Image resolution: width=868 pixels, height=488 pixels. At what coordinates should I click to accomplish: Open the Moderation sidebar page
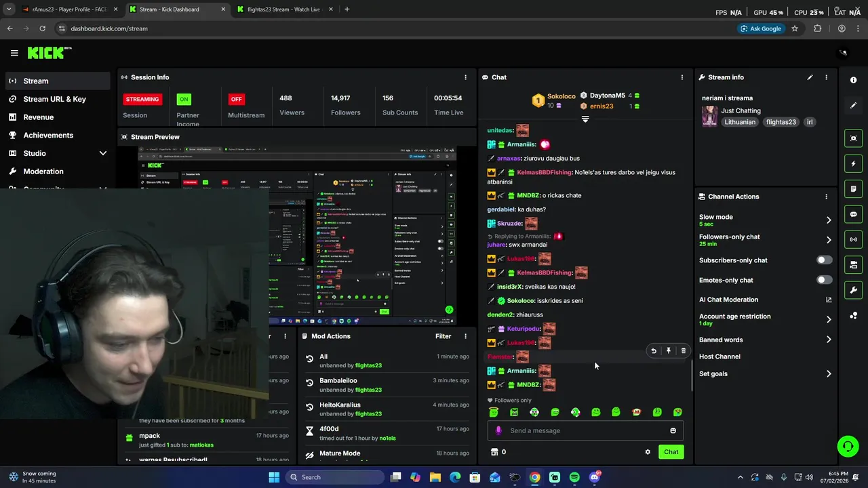pos(58,171)
